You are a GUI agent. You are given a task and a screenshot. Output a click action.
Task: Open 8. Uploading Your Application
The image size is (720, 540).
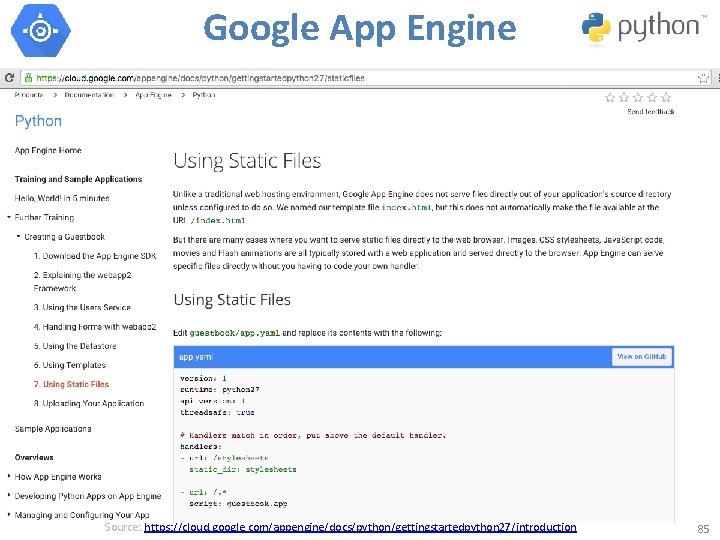click(89, 403)
